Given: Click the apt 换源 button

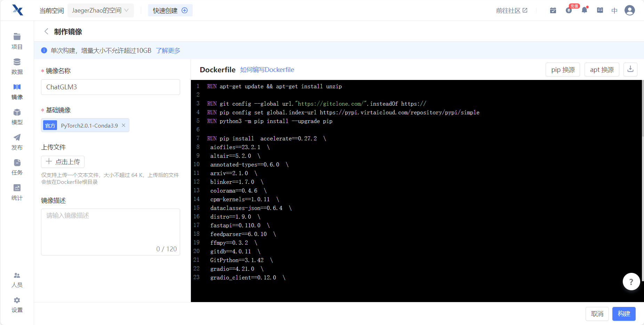Looking at the screenshot, I should [x=602, y=70].
